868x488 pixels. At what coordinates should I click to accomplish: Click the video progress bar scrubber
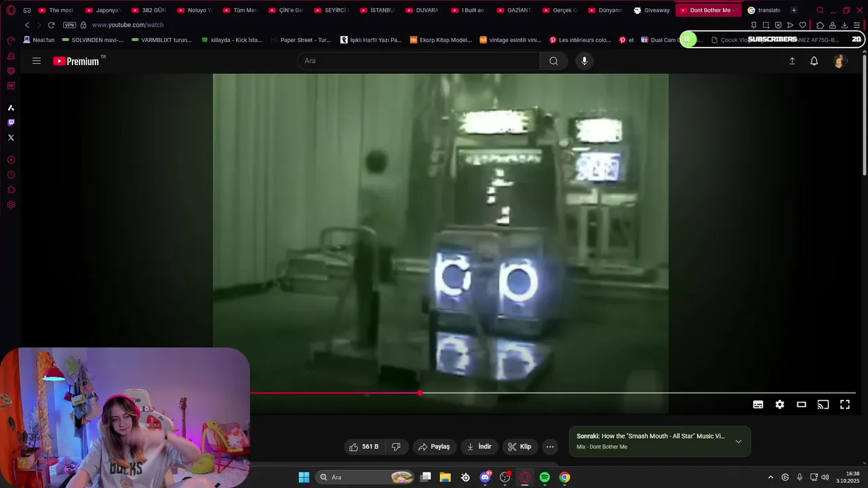pyautogui.click(x=420, y=393)
